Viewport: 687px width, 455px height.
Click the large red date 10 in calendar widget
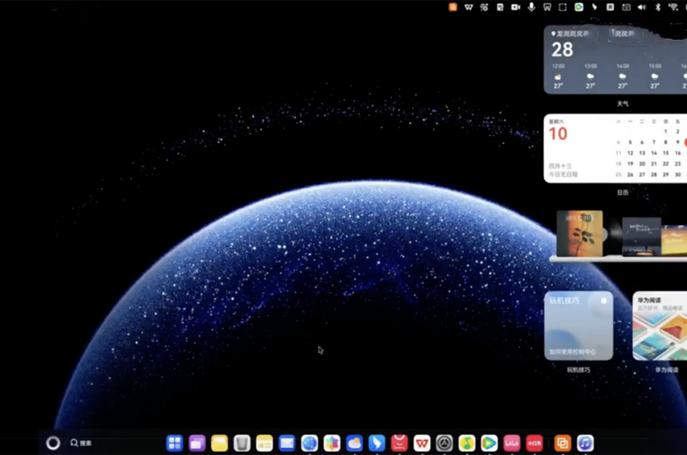coord(558,134)
